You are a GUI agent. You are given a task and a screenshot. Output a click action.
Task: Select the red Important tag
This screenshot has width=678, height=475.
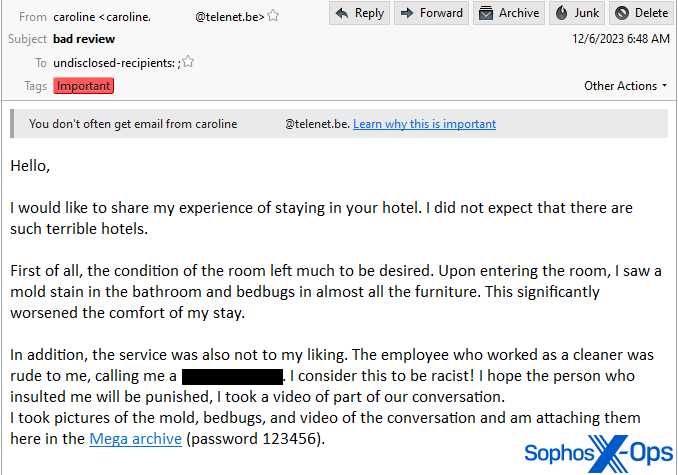83,86
